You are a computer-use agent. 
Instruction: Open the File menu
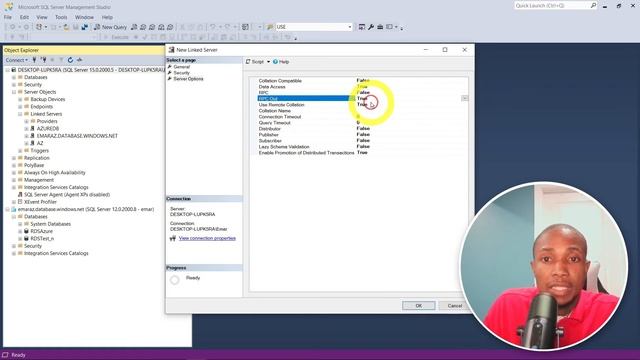pyautogui.click(x=8, y=17)
